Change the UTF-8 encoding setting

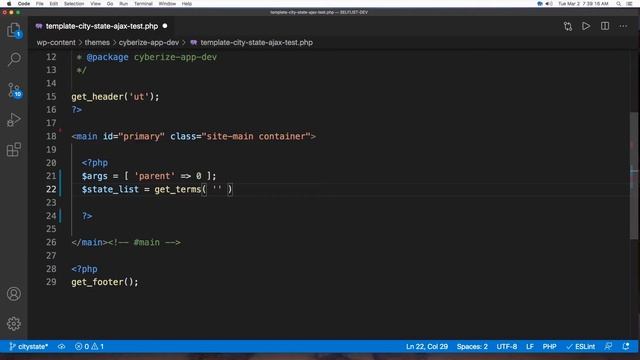click(507, 347)
